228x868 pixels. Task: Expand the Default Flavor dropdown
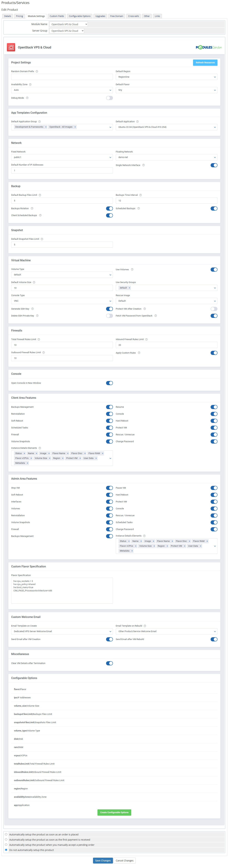point(166,90)
